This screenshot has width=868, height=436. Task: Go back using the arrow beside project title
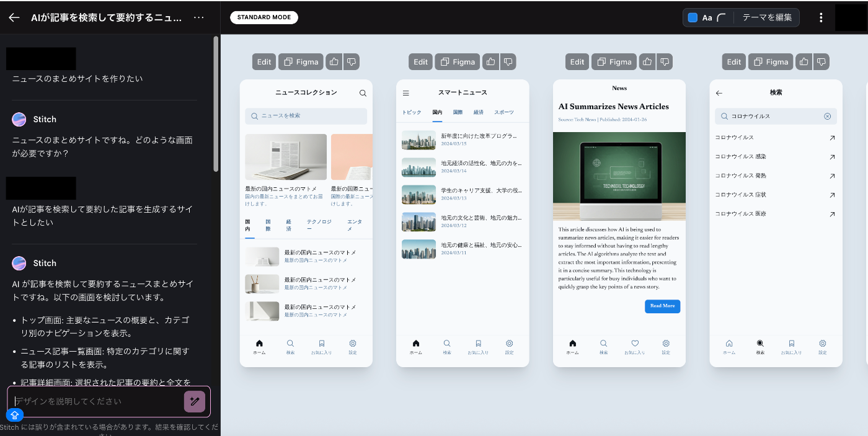coord(14,18)
